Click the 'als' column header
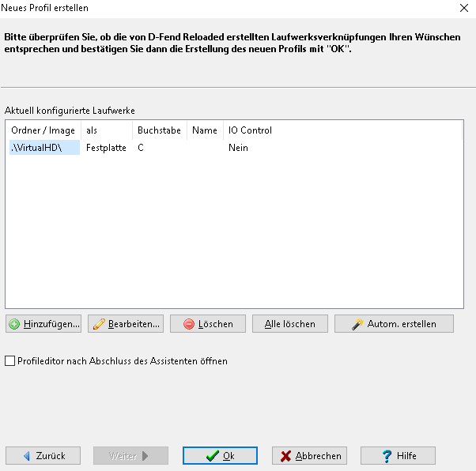 click(x=92, y=130)
